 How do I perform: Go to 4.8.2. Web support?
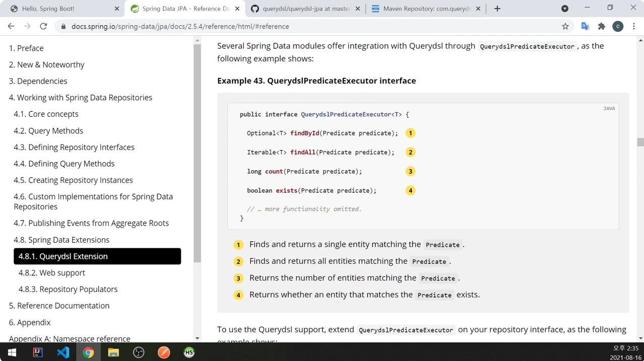pyautogui.click(x=52, y=273)
